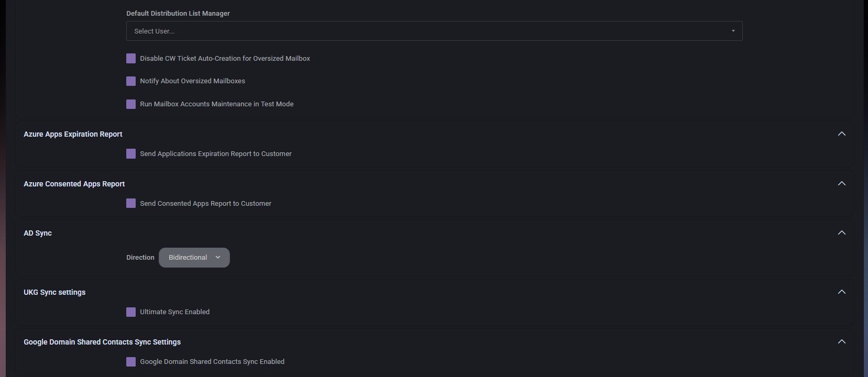868x377 pixels.
Task: Click the dropdown arrow in the Select User field
Action: pyautogui.click(x=733, y=31)
